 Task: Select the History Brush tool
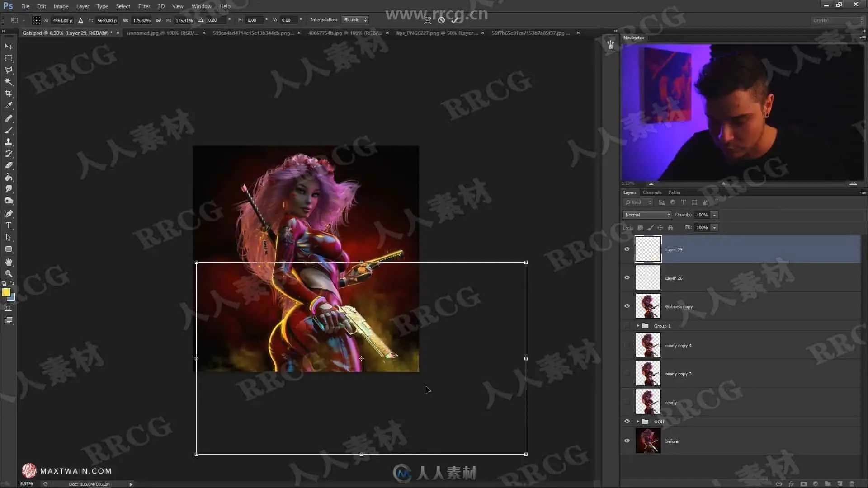pyautogui.click(x=9, y=154)
